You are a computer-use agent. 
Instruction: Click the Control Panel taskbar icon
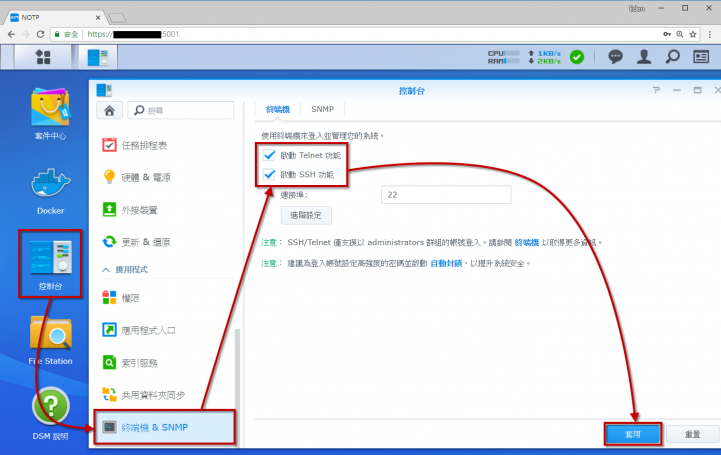[x=98, y=57]
